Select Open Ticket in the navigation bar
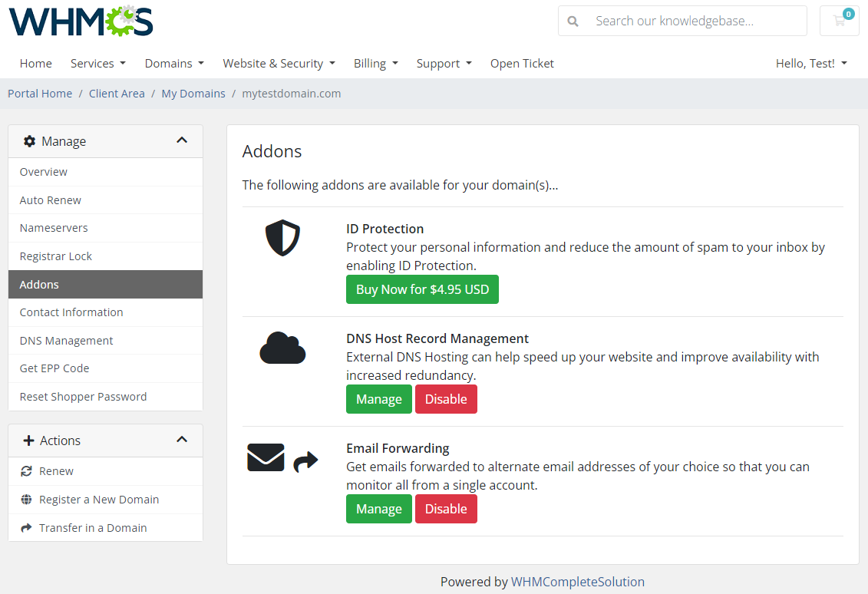The height and width of the screenshot is (594, 868). pyautogui.click(x=522, y=63)
